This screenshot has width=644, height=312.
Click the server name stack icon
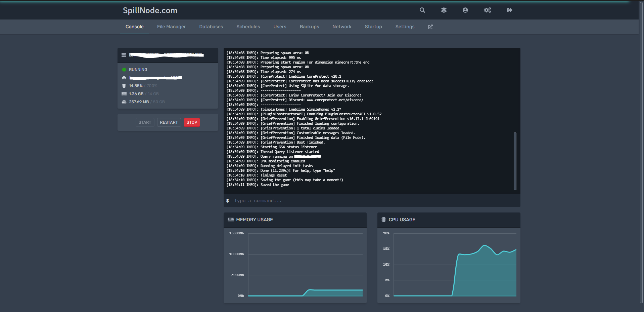(124, 55)
